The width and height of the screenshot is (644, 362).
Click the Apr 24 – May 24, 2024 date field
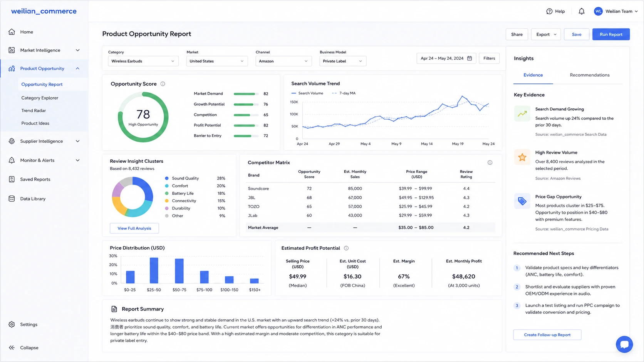coord(446,58)
